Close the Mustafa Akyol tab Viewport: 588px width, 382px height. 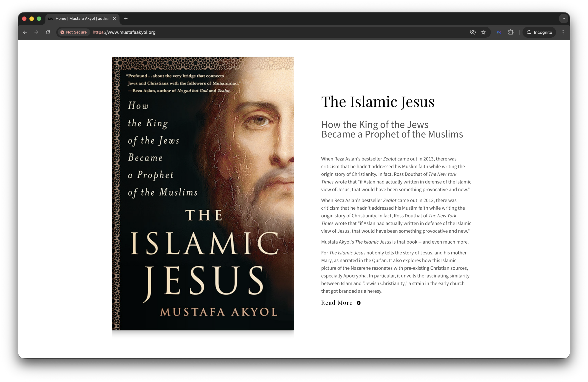(x=114, y=19)
